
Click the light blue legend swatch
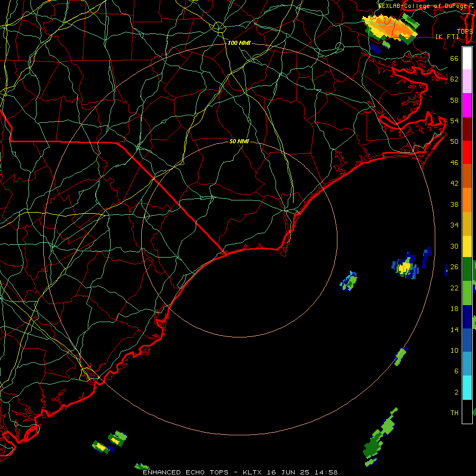tap(467, 364)
